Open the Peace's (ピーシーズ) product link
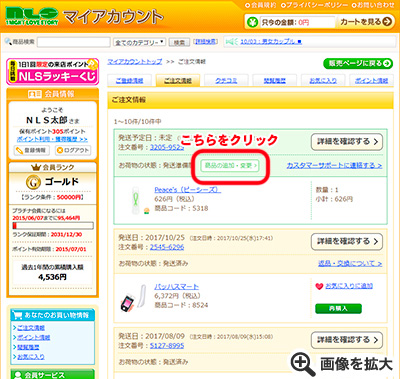Image resolution: width=400 pixels, height=379 pixels. pyautogui.click(x=188, y=190)
